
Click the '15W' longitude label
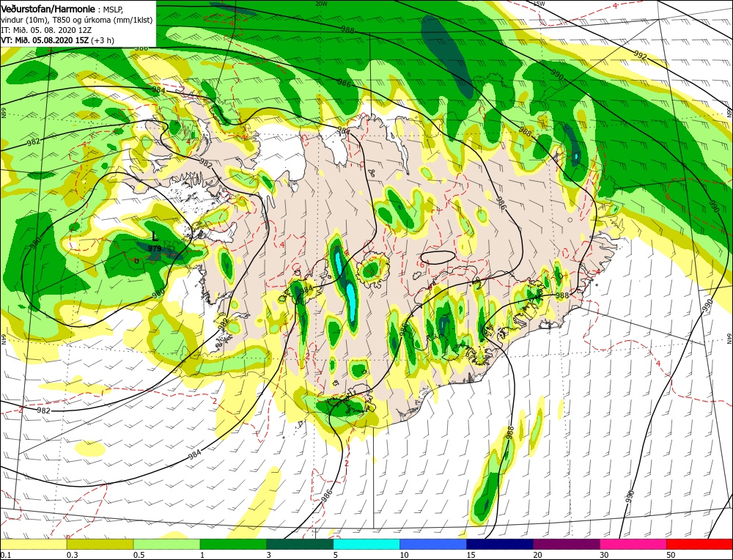pos(539,4)
